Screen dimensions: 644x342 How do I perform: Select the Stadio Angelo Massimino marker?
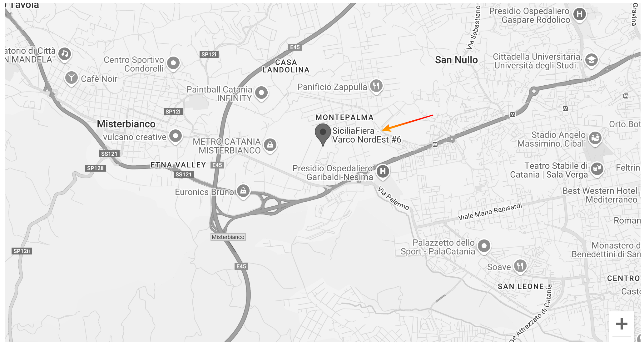coord(595,138)
